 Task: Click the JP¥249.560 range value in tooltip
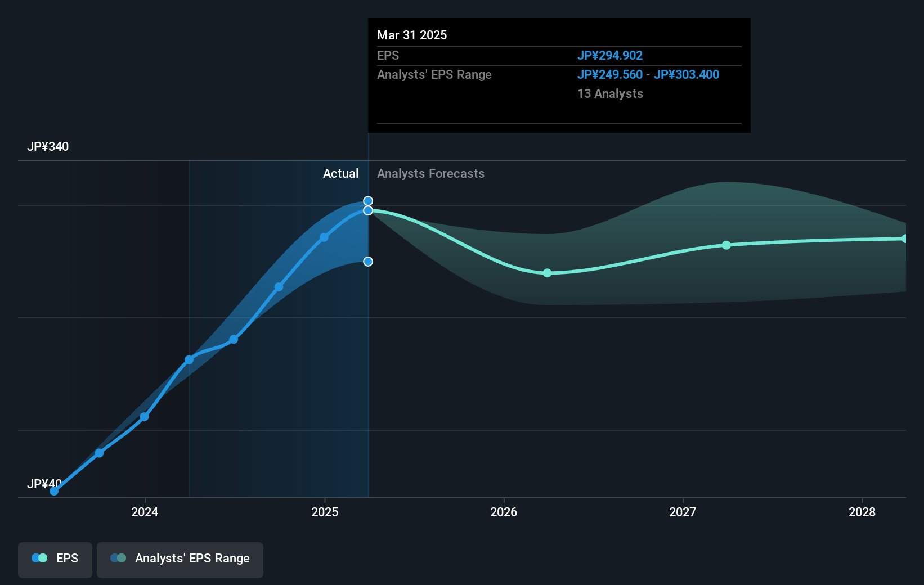click(610, 75)
